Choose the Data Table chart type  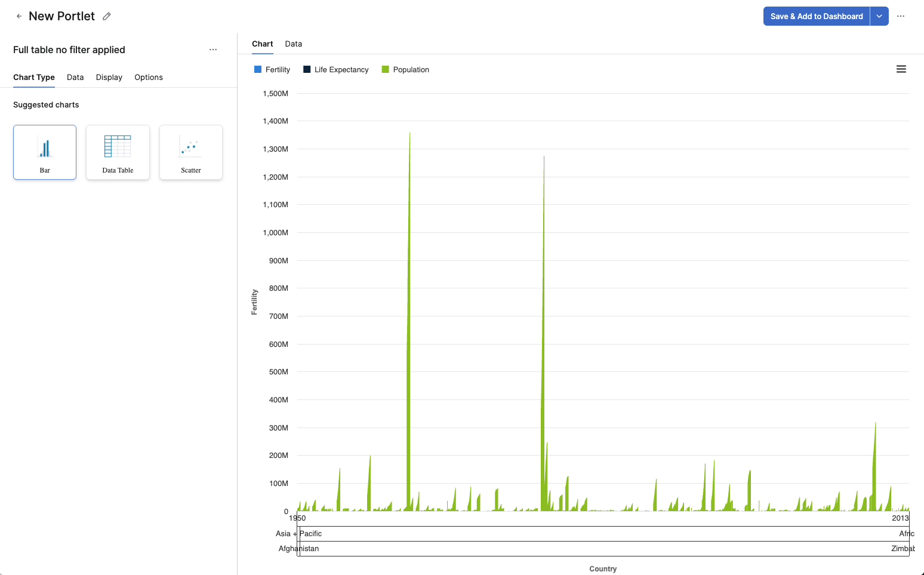118,152
